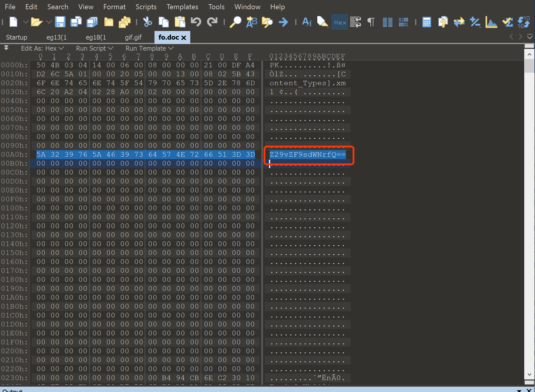Open the Edit menu
Screen dimensions: 535x392
tap(31, 7)
